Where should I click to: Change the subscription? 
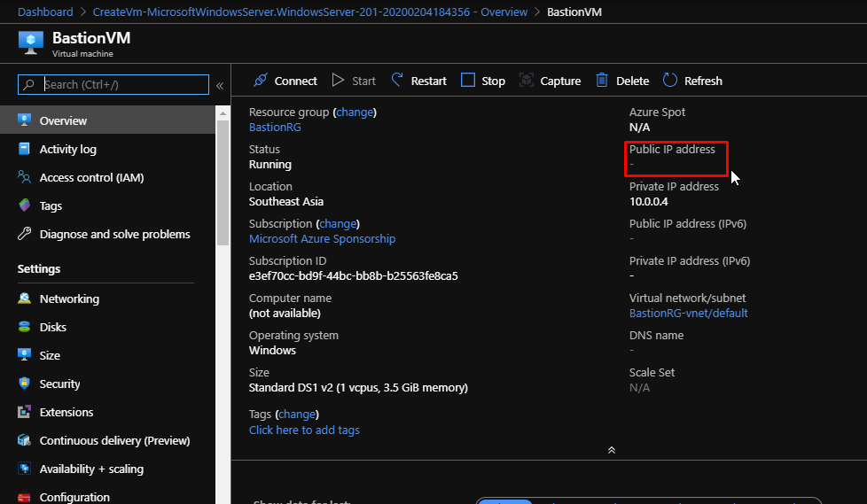338,223
